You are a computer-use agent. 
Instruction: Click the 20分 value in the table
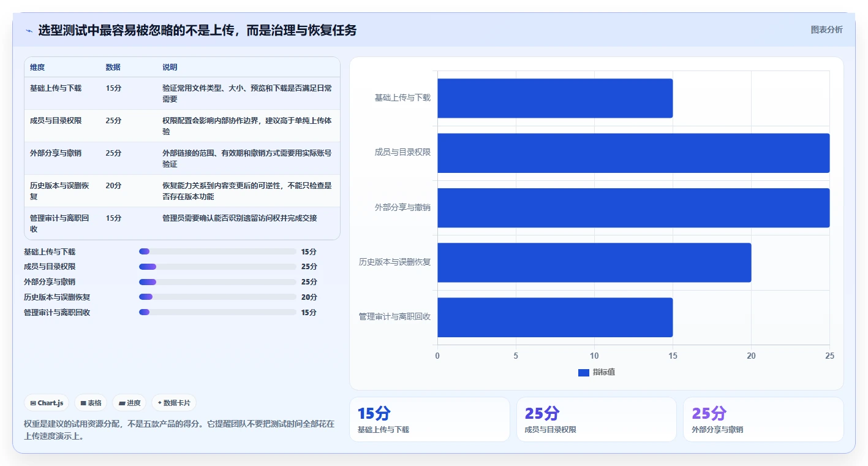pos(113,186)
